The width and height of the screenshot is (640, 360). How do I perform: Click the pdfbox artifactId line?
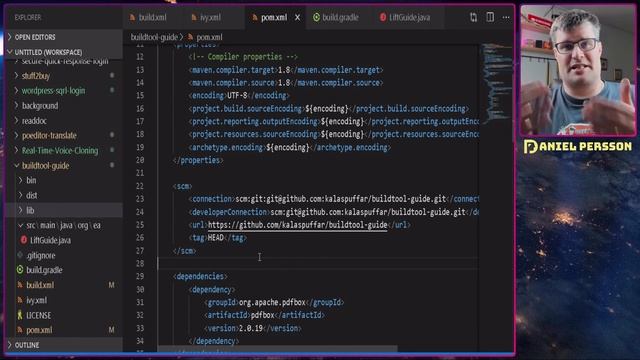pos(264,315)
